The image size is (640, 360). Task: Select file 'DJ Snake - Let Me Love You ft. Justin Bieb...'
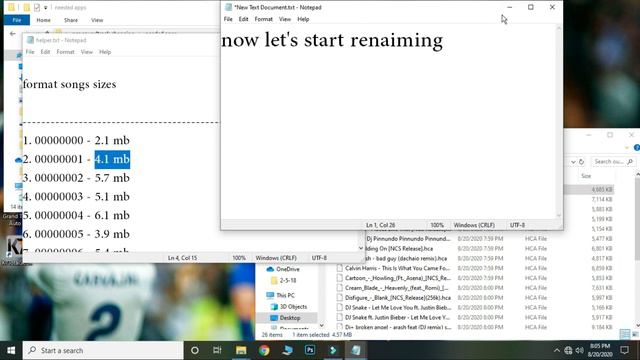(x=398, y=307)
